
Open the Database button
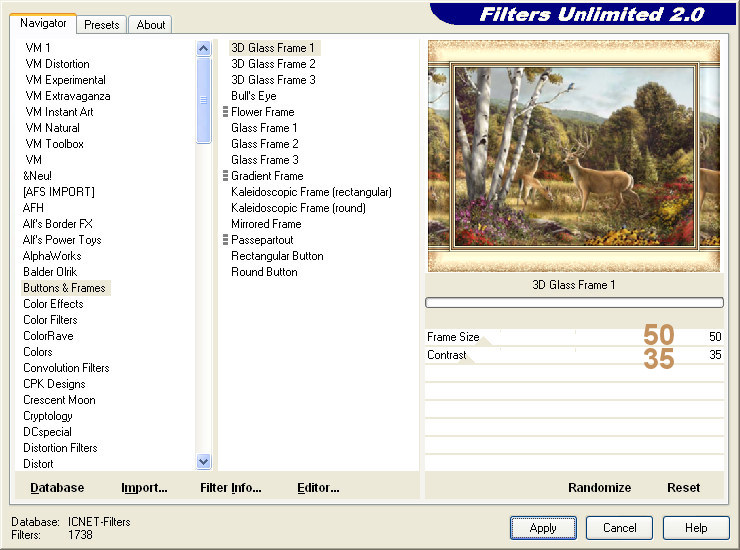(x=57, y=488)
